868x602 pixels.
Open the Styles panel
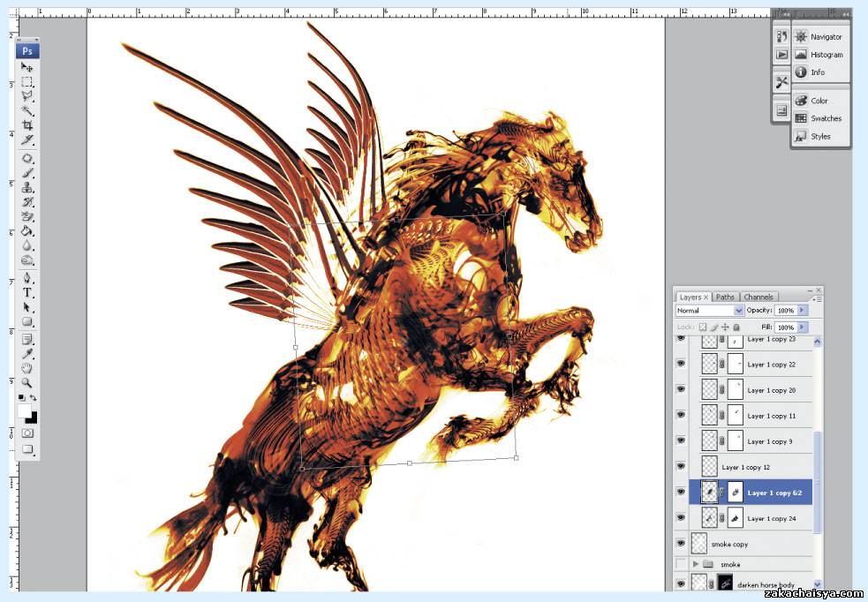point(819,136)
